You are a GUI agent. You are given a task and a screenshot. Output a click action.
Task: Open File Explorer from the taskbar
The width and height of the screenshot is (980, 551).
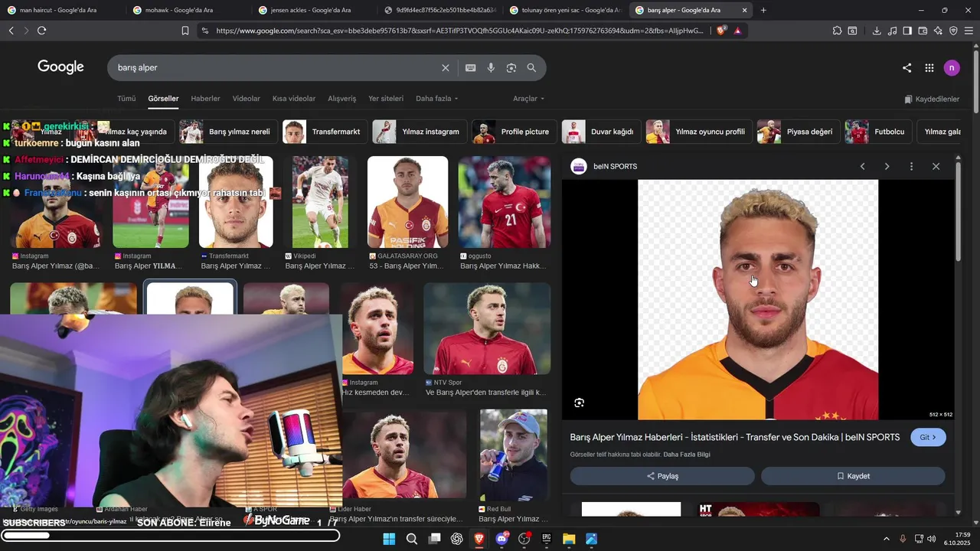[569, 539]
